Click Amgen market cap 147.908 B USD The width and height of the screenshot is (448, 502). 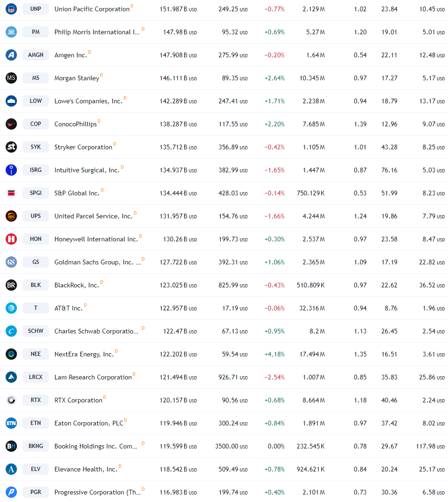coord(178,55)
